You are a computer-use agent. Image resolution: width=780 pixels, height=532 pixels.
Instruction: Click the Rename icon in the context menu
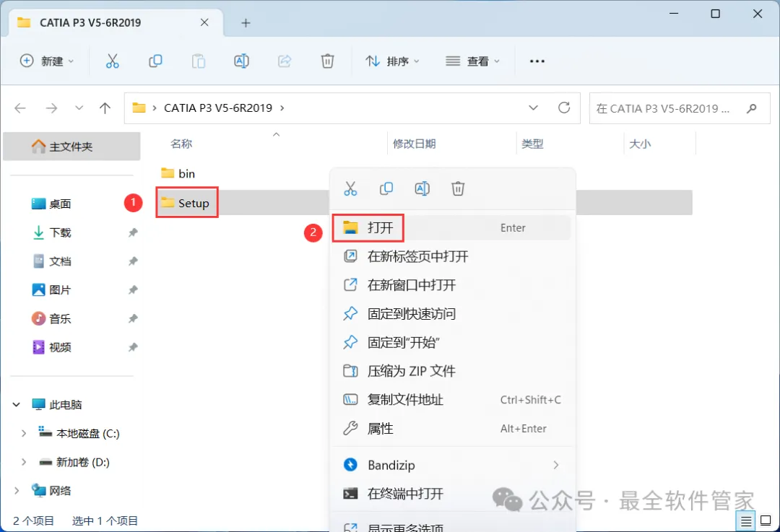pyautogui.click(x=422, y=188)
